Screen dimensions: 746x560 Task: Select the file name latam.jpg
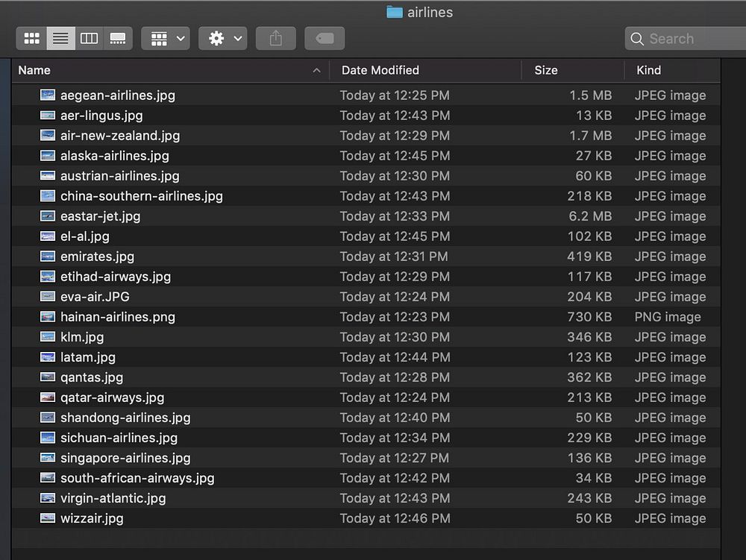point(88,357)
